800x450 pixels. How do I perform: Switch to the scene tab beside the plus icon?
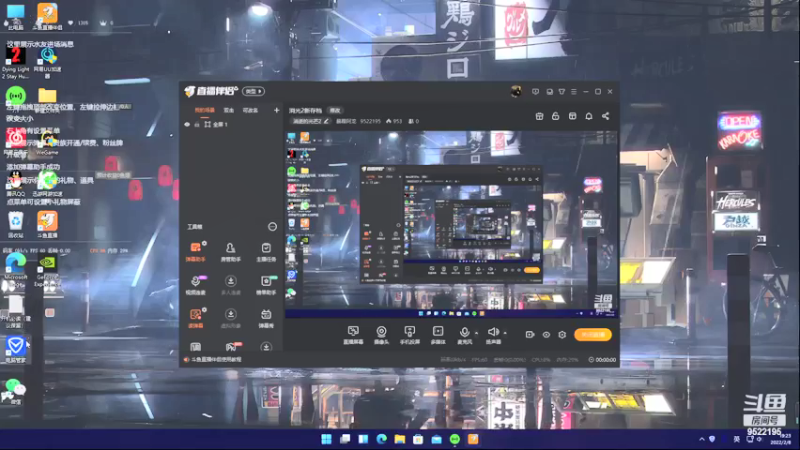click(x=250, y=110)
